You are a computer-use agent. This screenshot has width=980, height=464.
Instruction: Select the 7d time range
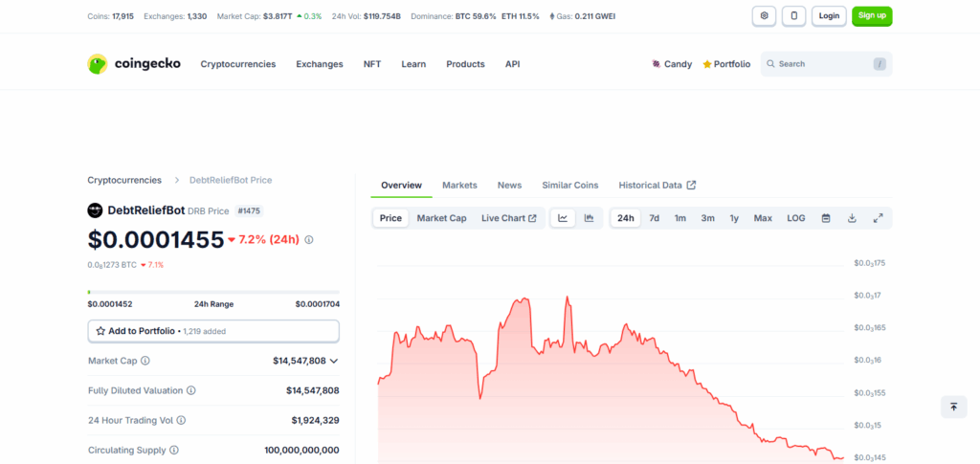tap(655, 218)
